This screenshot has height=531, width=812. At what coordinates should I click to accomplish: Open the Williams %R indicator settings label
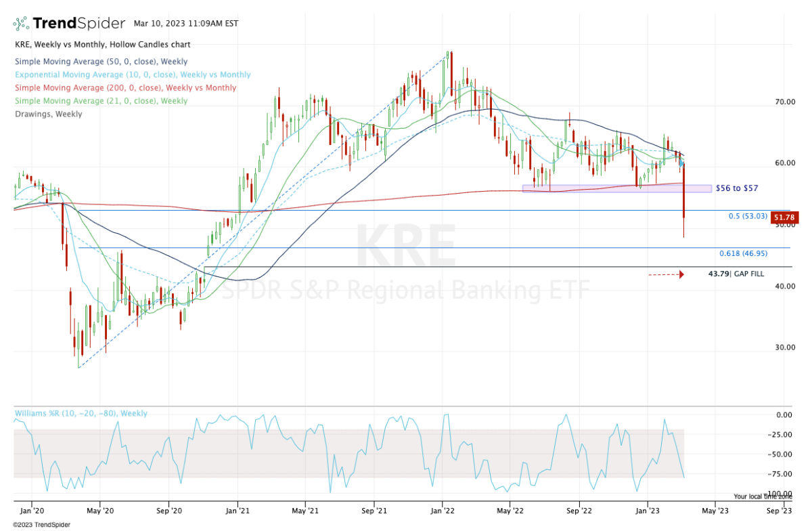tap(81, 413)
